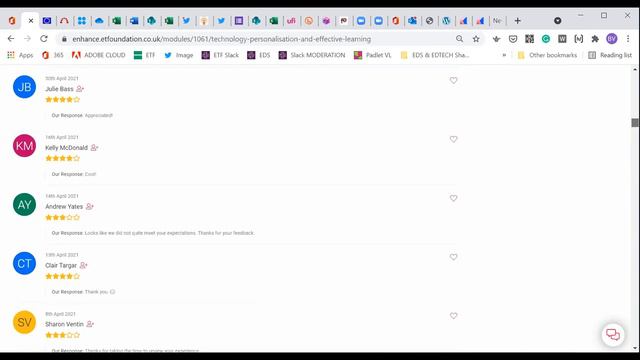Select Kelly McDonald reviewer name

67,147
